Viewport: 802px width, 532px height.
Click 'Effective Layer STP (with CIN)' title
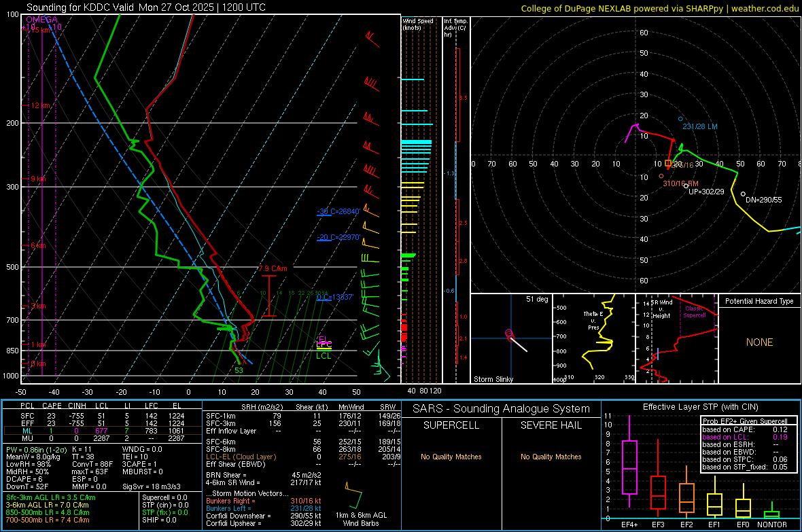pos(700,407)
